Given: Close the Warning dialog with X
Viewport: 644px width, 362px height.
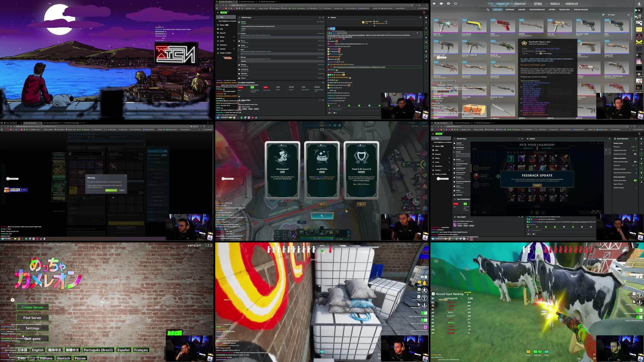Looking at the screenshot, I should [126, 175].
